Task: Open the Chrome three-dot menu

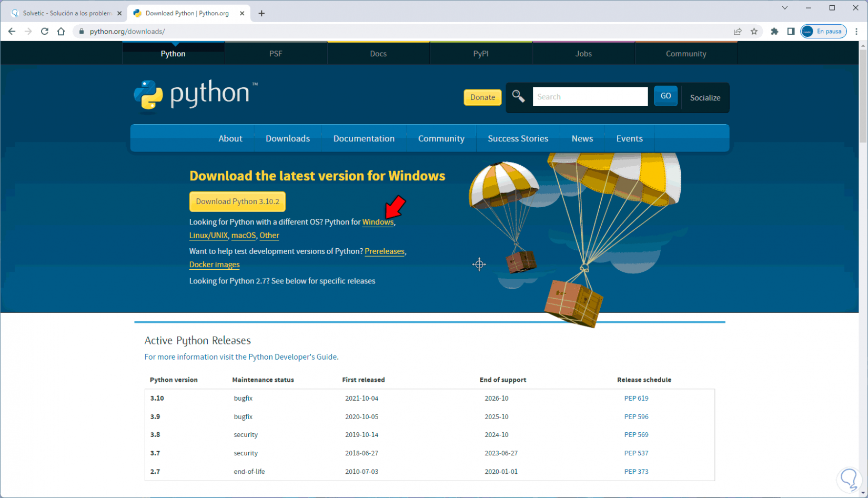Action: 856,32
